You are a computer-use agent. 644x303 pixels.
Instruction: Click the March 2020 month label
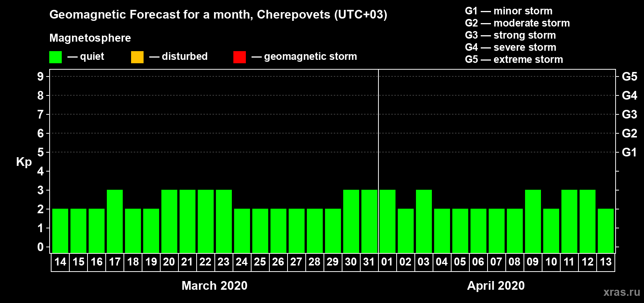click(x=214, y=286)
